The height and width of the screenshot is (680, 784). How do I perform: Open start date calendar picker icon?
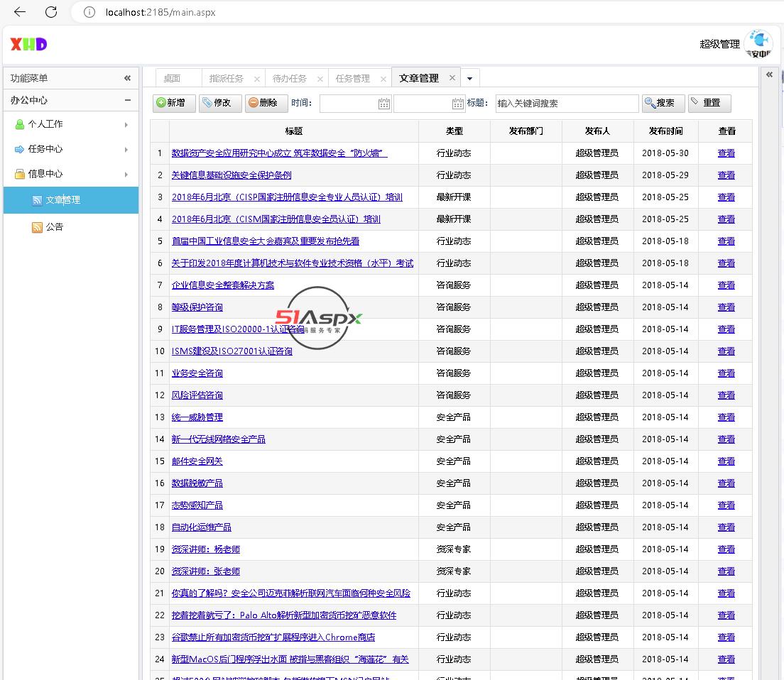pyautogui.click(x=383, y=104)
